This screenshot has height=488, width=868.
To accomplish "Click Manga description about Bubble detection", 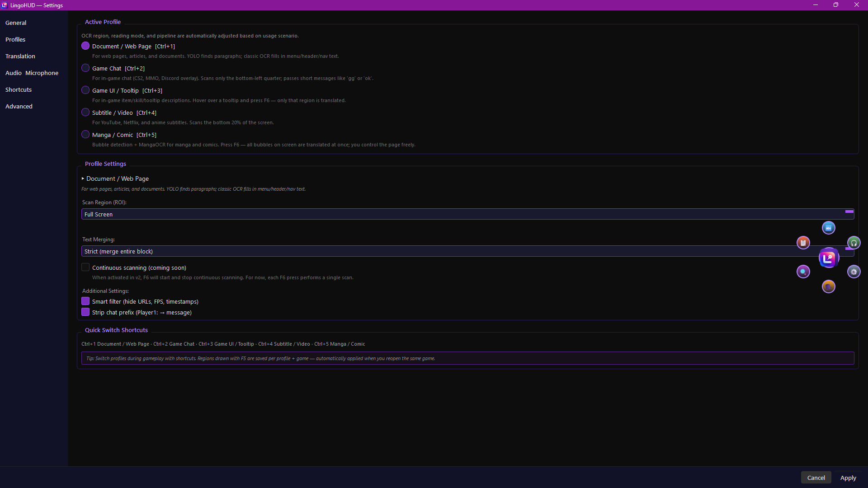I will coord(254,145).
